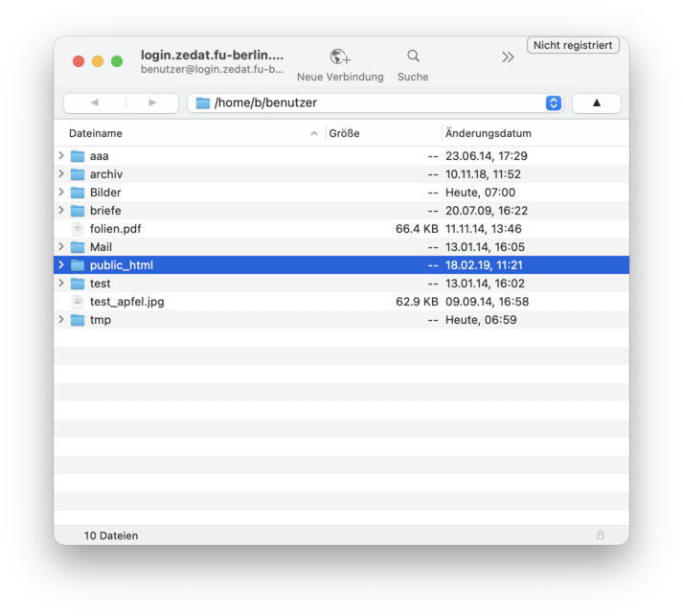This screenshot has width=683, height=616.
Task: Expand the aaa folder
Action: [x=61, y=156]
